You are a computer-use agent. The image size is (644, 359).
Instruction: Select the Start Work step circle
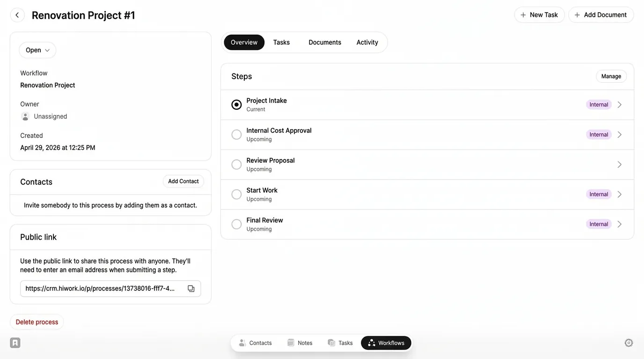[x=236, y=194]
